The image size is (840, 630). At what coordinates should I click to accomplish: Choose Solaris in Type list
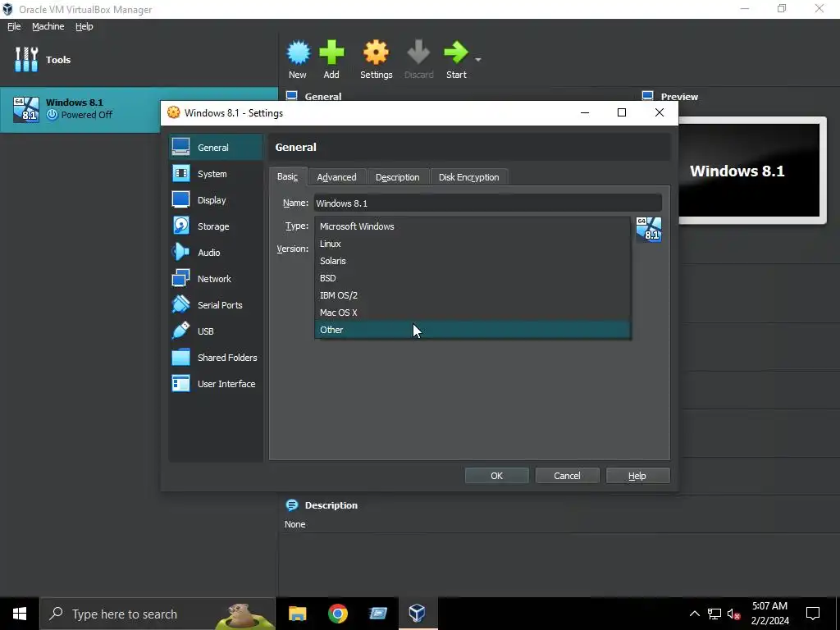pos(472,260)
